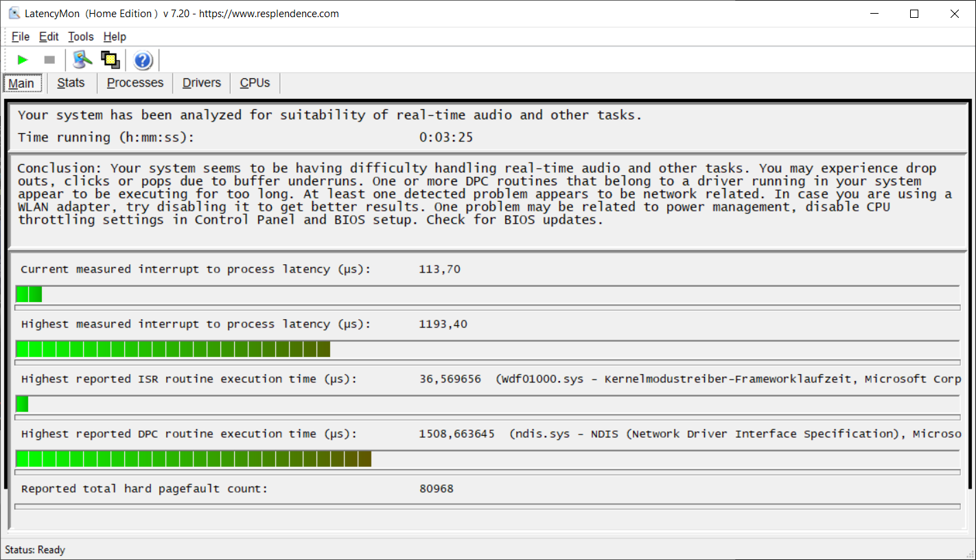Click the pagefault count value 80968
976x560 pixels.
437,489
